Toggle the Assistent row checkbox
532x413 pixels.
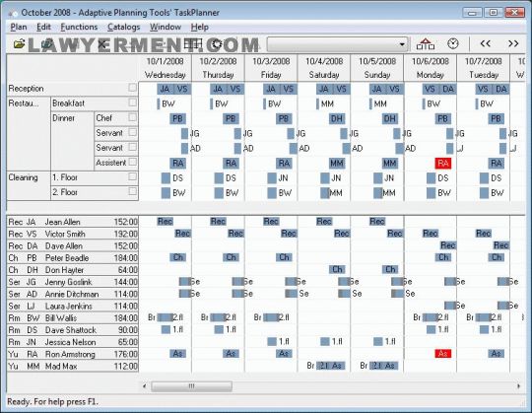coord(133,162)
